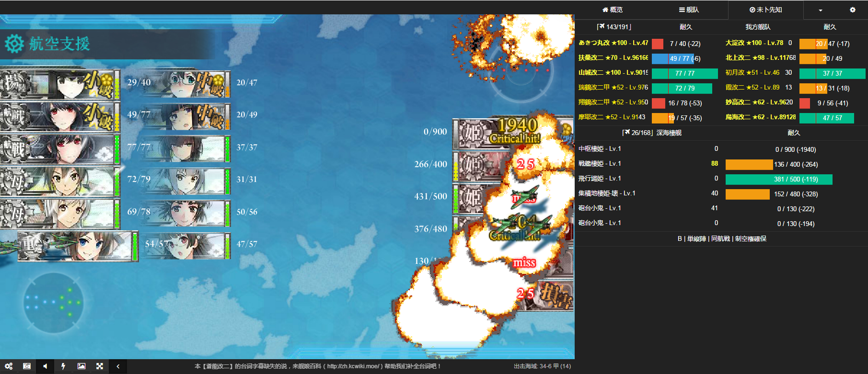Select the 未卜先知 prophet tab
Viewport: 868px width, 374px height.
pos(765,10)
